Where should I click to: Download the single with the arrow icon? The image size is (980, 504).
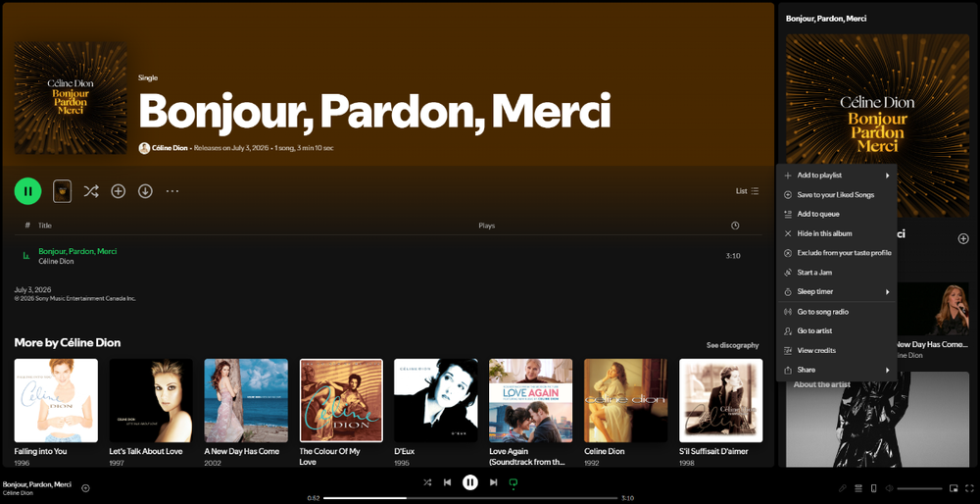(146, 191)
